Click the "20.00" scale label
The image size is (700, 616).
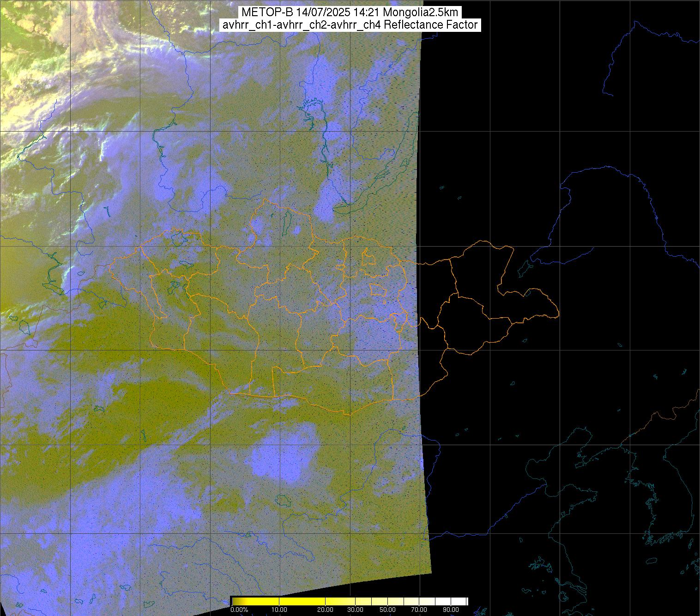(x=326, y=610)
